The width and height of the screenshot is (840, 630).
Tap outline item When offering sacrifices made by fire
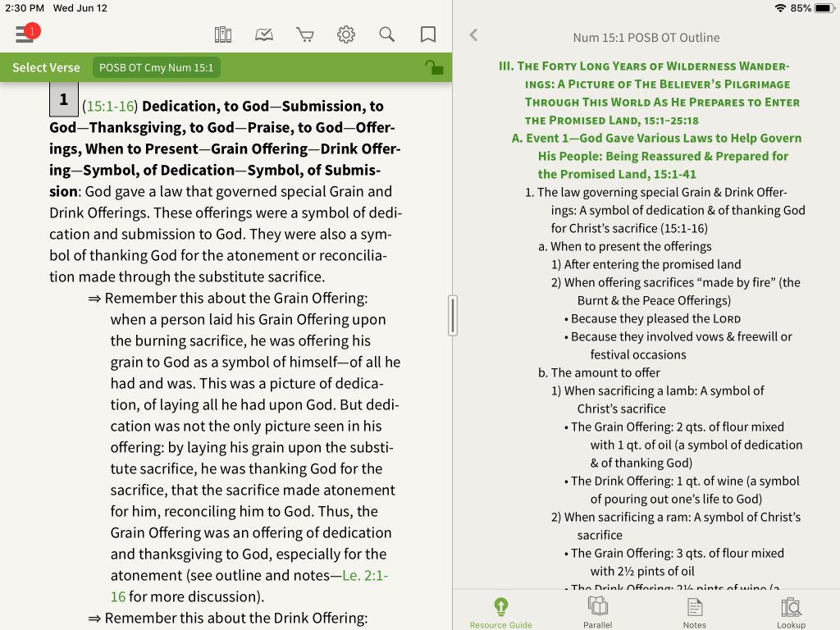coord(676,291)
